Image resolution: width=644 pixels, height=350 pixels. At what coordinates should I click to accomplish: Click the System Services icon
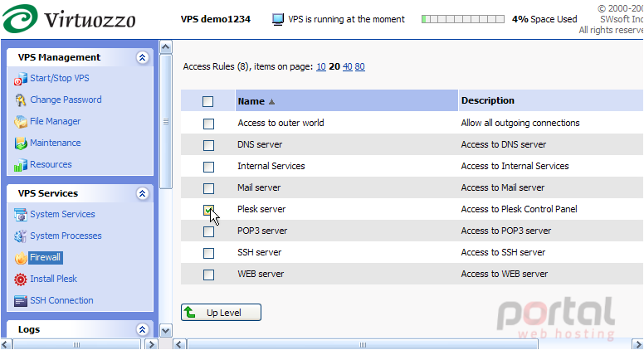click(x=20, y=215)
